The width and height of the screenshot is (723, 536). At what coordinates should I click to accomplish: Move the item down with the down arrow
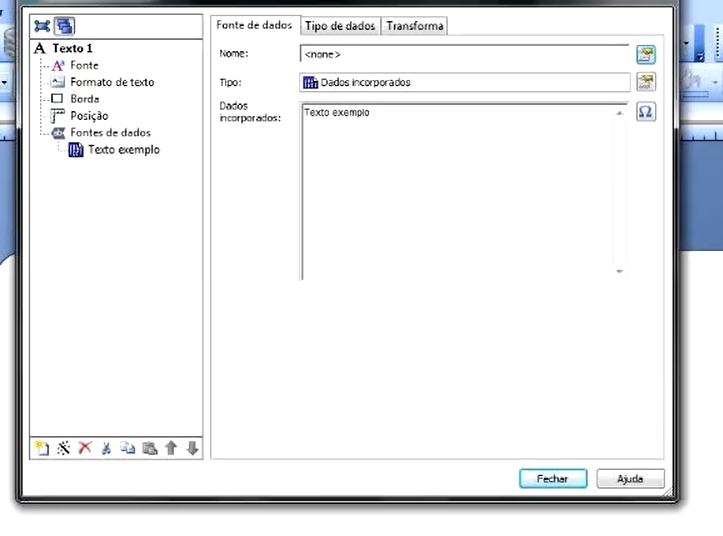[x=193, y=448]
